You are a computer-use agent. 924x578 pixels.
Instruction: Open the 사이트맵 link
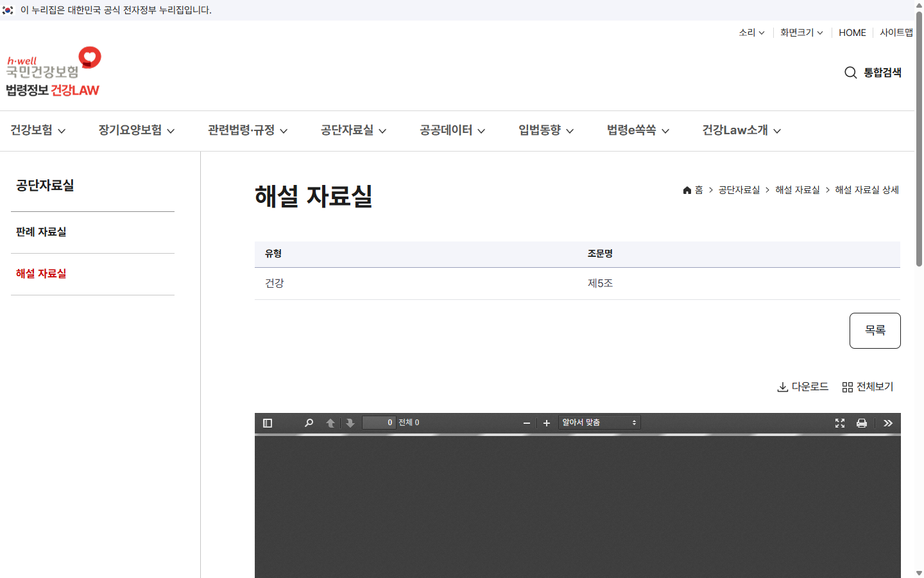tap(896, 33)
